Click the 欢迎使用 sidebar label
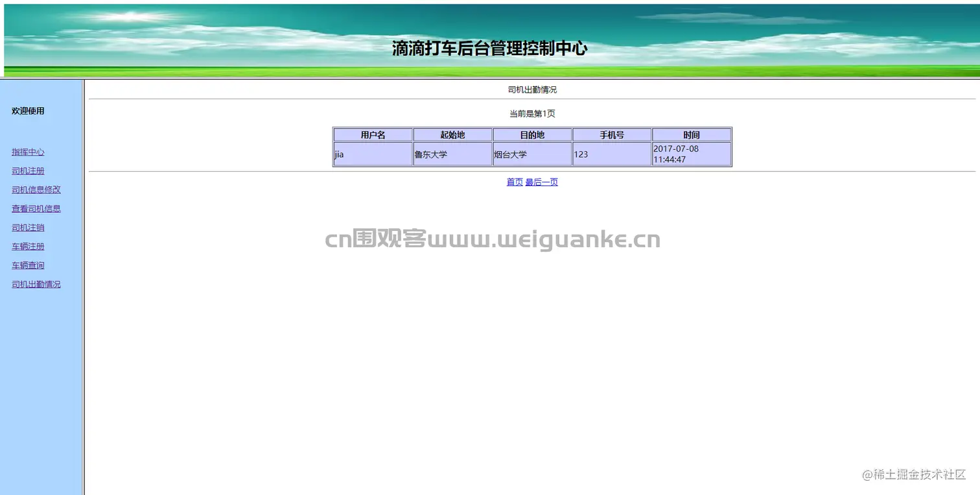Image resolution: width=980 pixels, height=495 pixels. [x=28, y=111]
